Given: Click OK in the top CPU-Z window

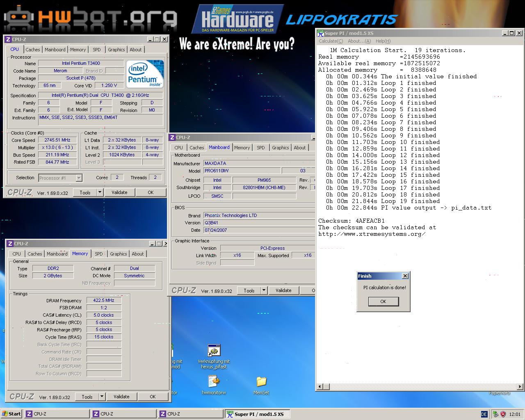Looking at the screenshot, I should coord(151,192).
